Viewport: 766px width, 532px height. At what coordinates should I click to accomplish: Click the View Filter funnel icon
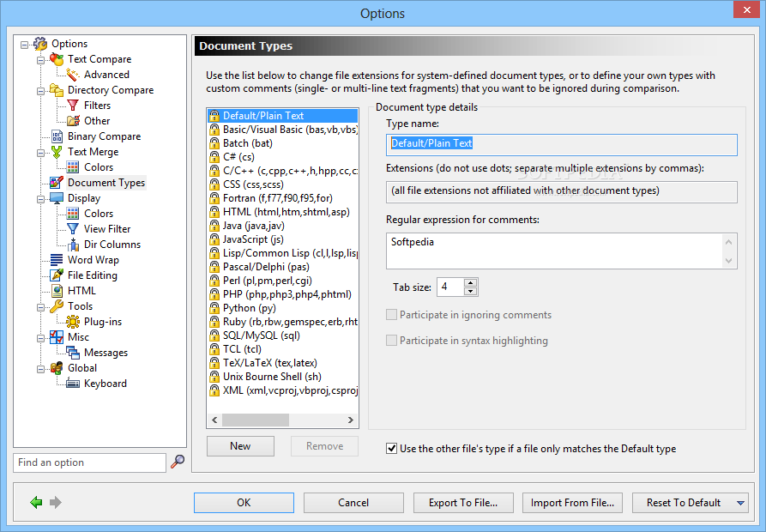coord(73,229)
